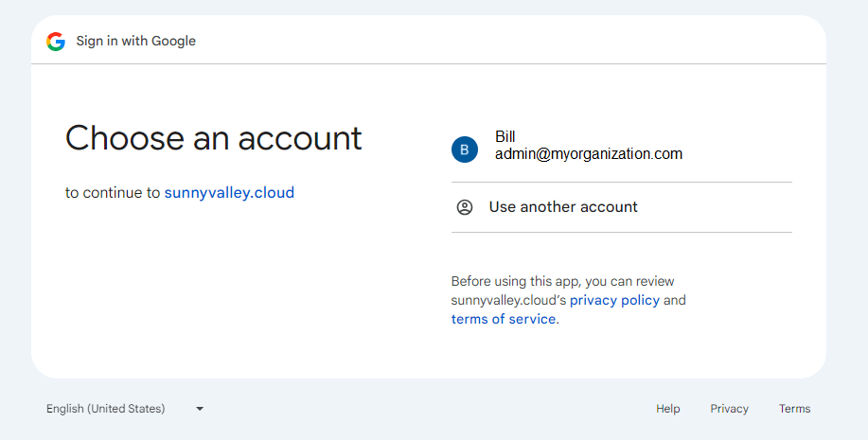Click the "Sign in with Google" header text

[136, 41]
